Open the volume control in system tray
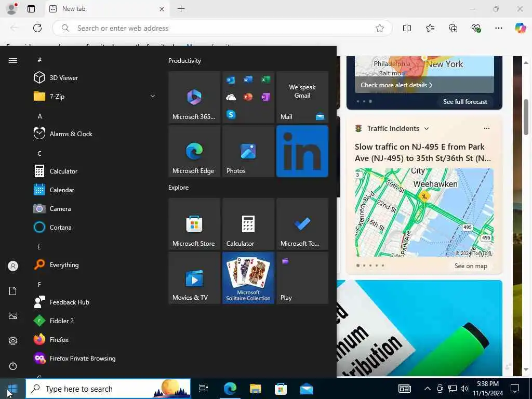 [464, 389]
